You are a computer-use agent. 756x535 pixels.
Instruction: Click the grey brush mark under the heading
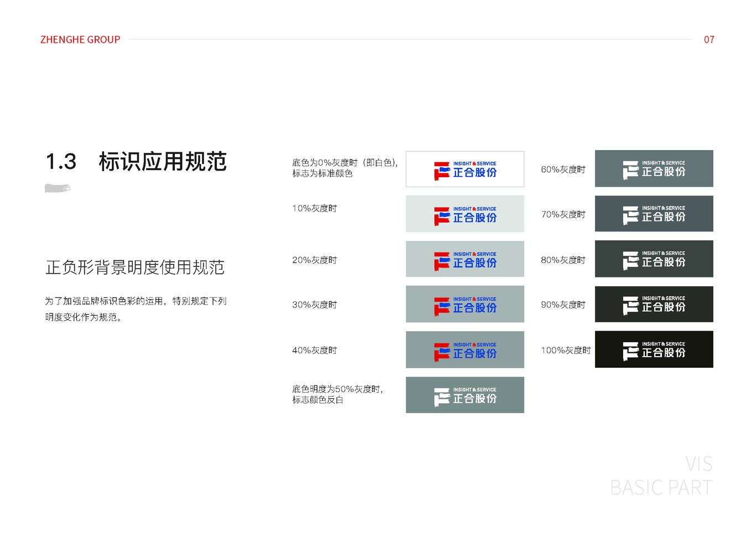[x=58, y=188]
